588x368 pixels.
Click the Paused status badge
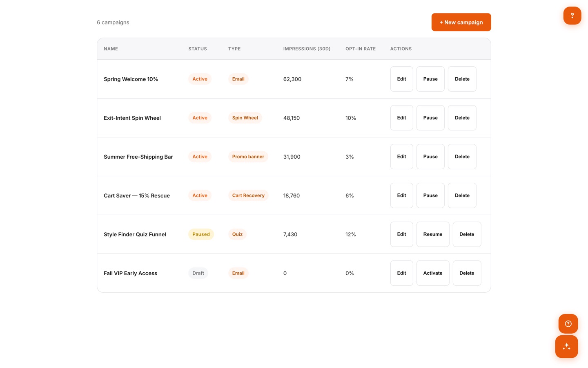point(201,234)
